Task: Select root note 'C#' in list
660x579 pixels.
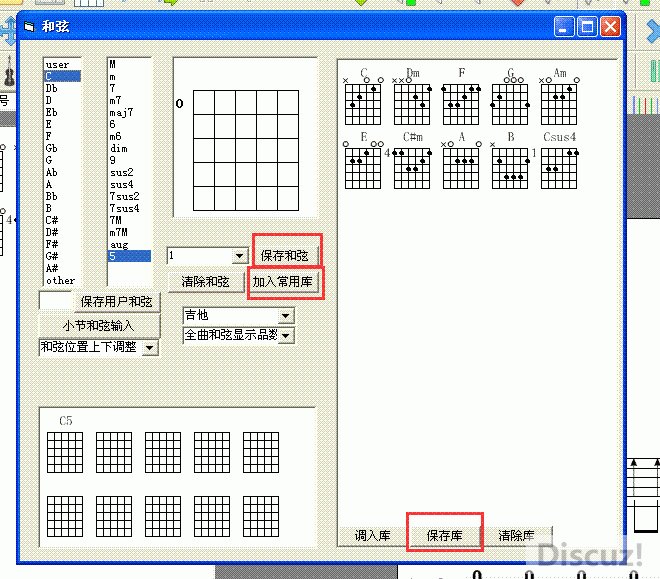Action: 62,220
